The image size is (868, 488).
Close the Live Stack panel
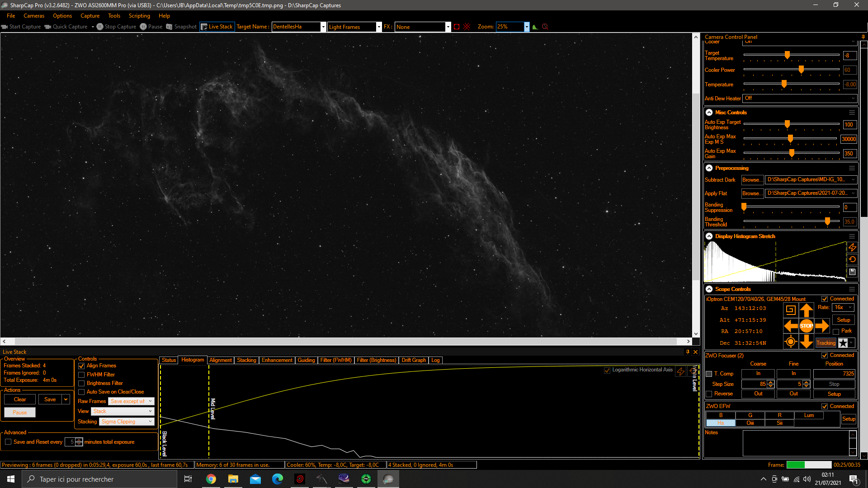pos(696,352)
